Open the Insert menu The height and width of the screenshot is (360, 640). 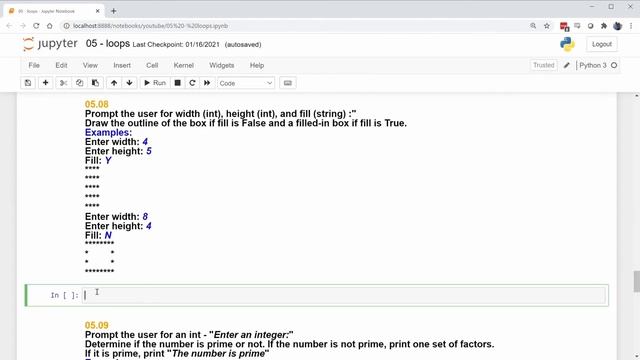122,65
